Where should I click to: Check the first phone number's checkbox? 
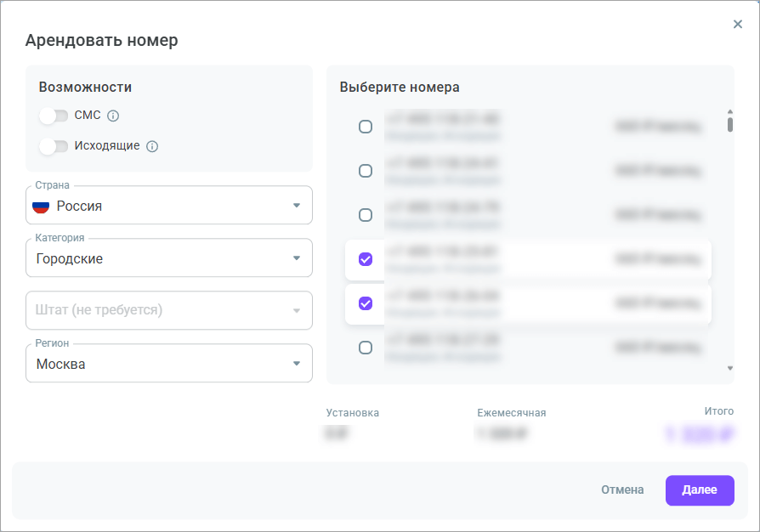(366, 126)
